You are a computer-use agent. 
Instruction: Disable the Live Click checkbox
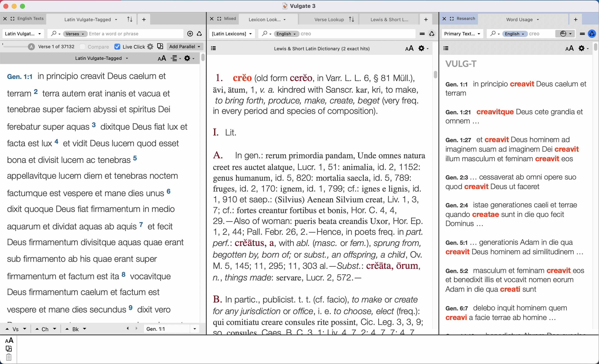click(x=117, y=47)
